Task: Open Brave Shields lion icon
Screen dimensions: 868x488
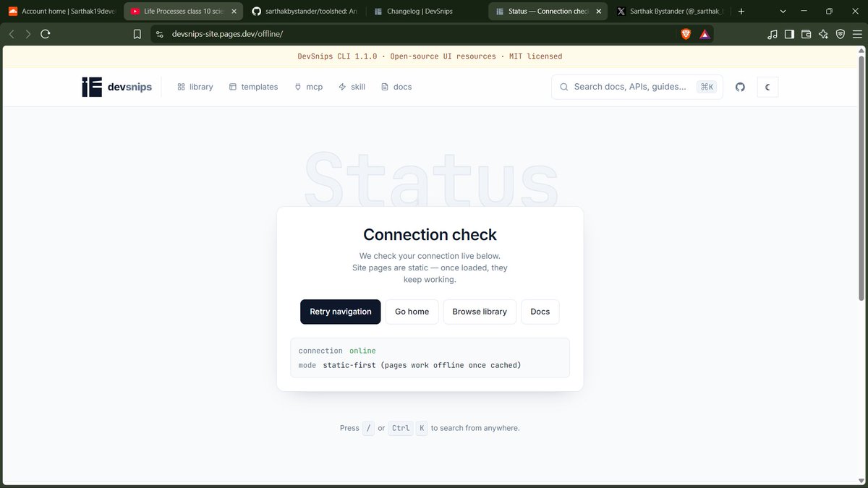Action: point(686,34)
